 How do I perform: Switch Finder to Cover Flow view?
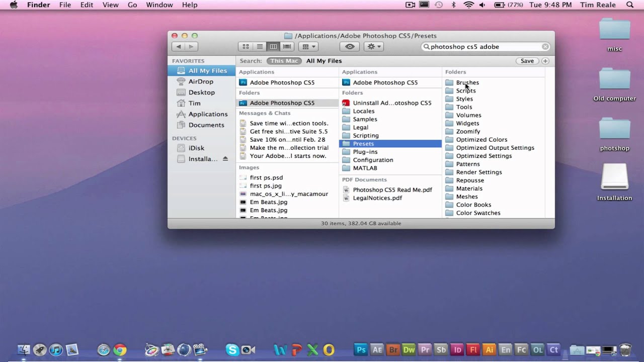pyautogui.click(x=287, y=46)
